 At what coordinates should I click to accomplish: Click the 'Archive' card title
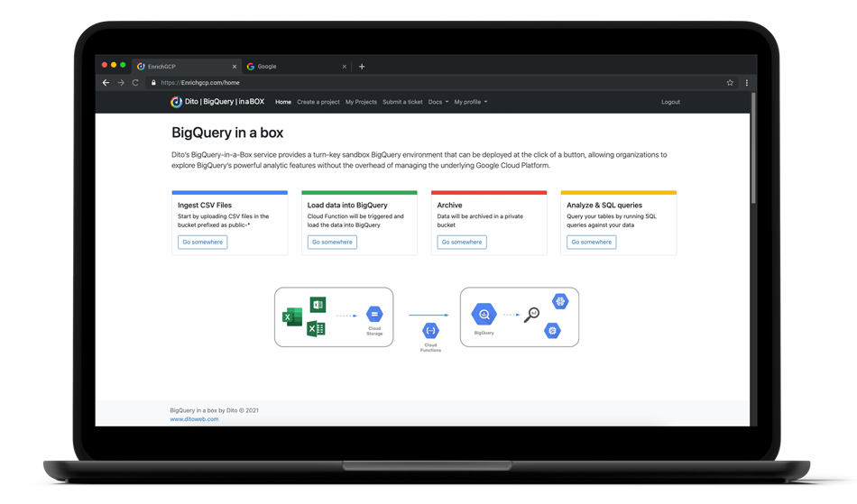point(449,206)
